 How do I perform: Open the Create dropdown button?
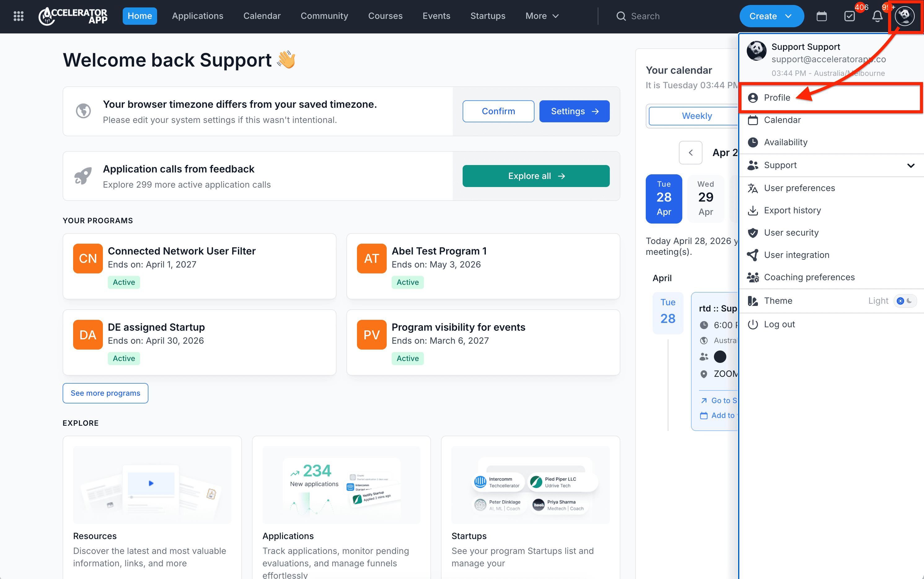pyautogui.click(x=771, y=16)
